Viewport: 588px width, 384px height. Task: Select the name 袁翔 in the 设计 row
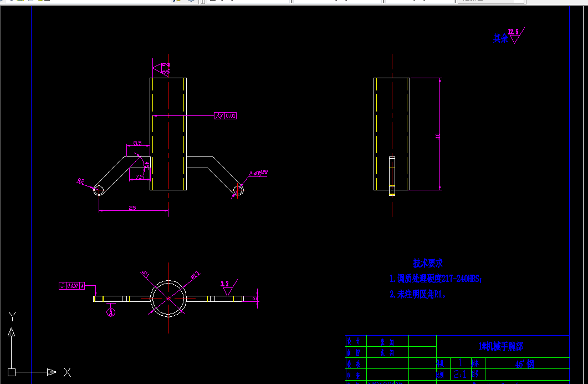pyautogui.click(x=387, y=342)
